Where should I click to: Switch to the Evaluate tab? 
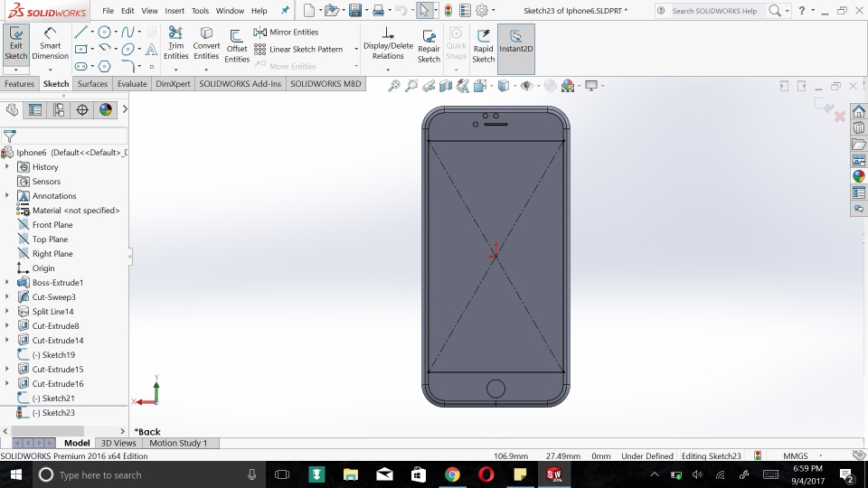132,83
